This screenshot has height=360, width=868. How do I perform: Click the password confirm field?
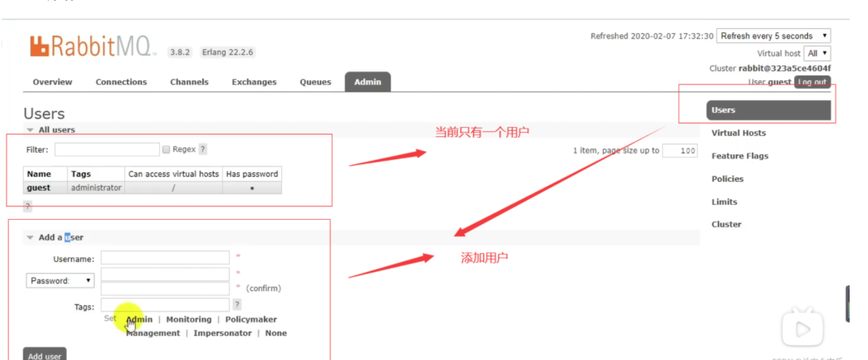click(165, 288)
